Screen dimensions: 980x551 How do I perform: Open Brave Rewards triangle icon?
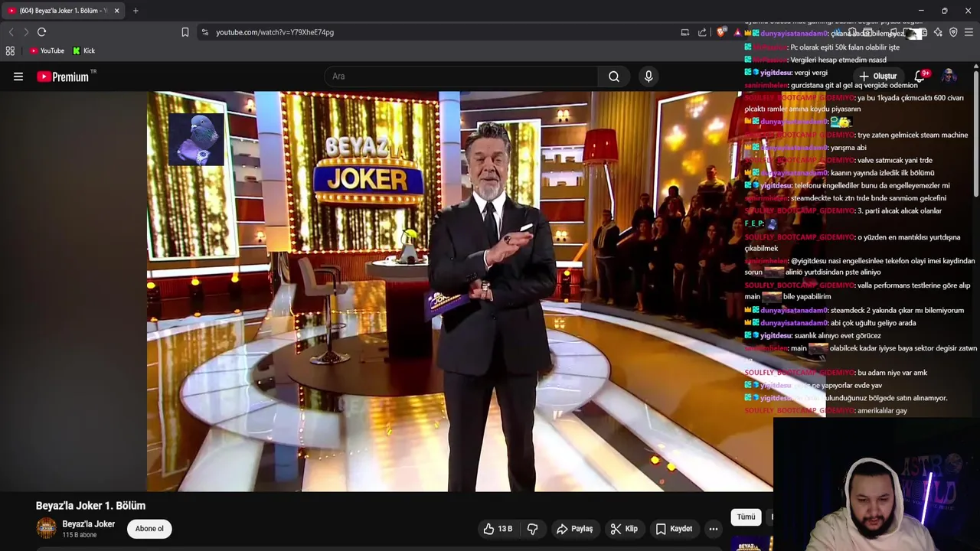point(737,32)
